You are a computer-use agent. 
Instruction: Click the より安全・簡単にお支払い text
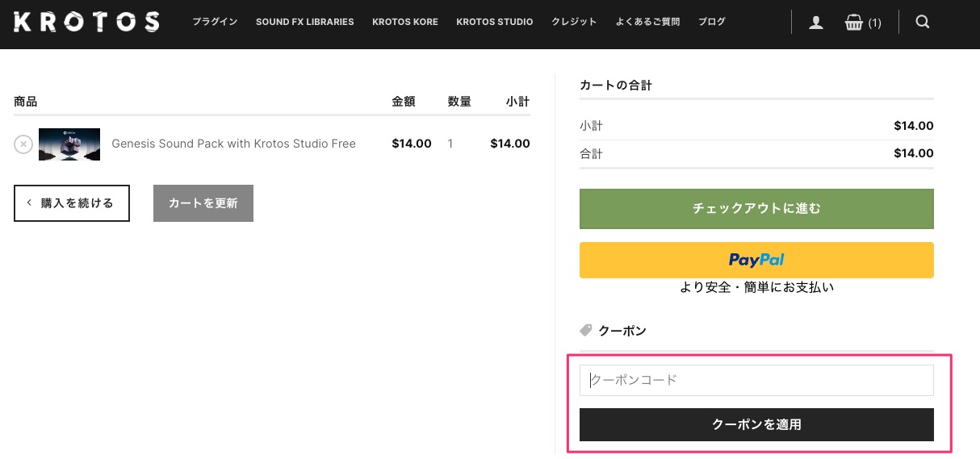coord(756,287)
